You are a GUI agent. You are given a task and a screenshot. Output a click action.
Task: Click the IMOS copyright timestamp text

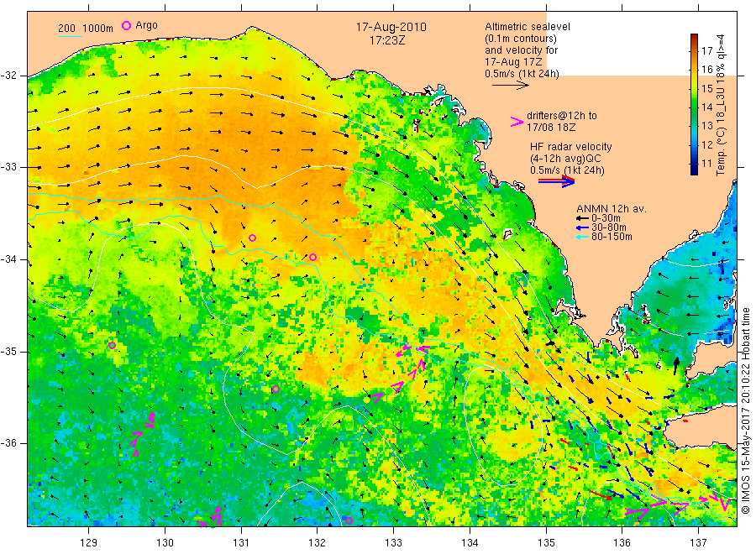coord(745,411)
